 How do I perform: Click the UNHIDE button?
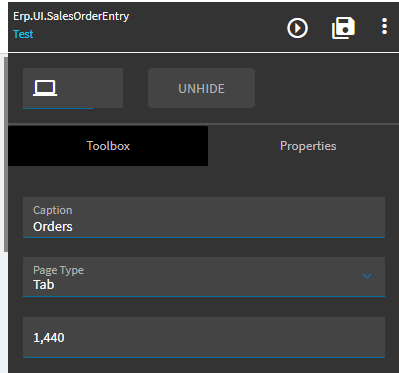201,88
